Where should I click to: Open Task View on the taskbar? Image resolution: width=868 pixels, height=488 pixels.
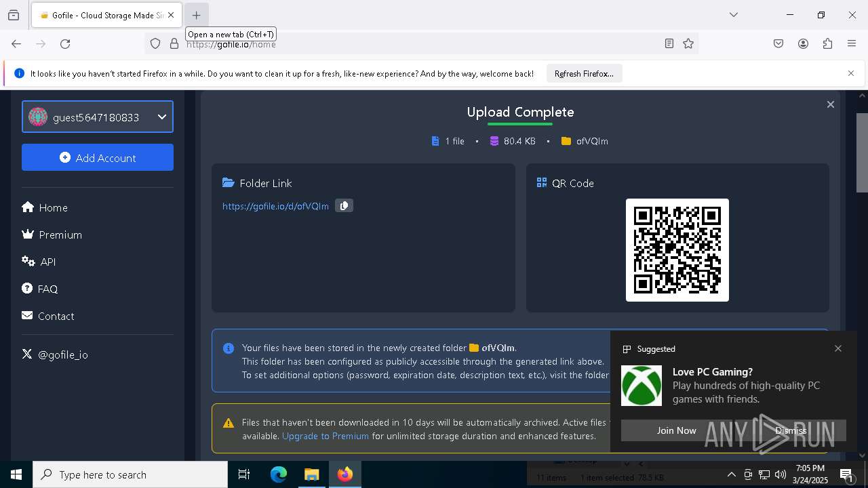244,474
